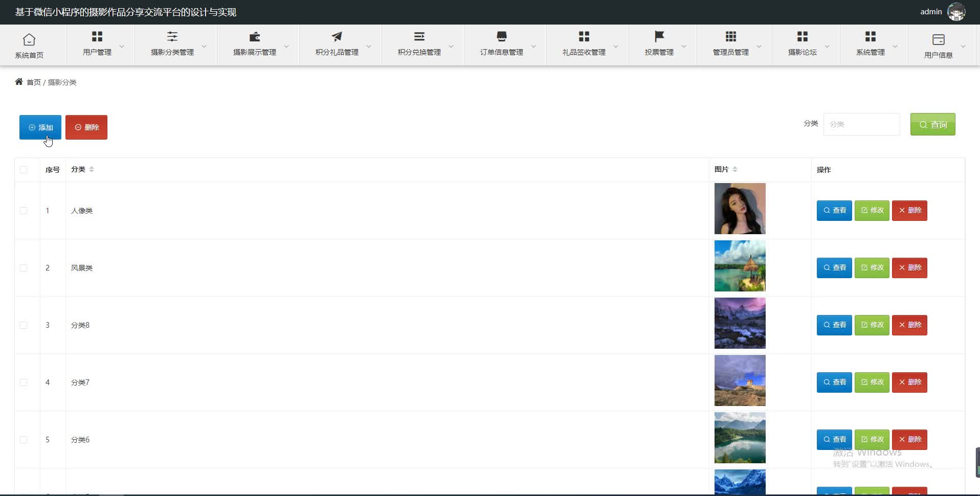Check the row for 分类7

24,382
